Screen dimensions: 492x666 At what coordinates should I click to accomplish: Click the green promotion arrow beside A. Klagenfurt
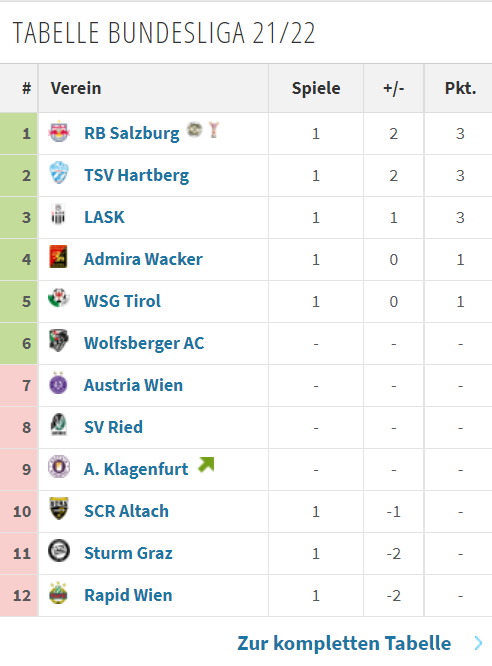[206, 465]
